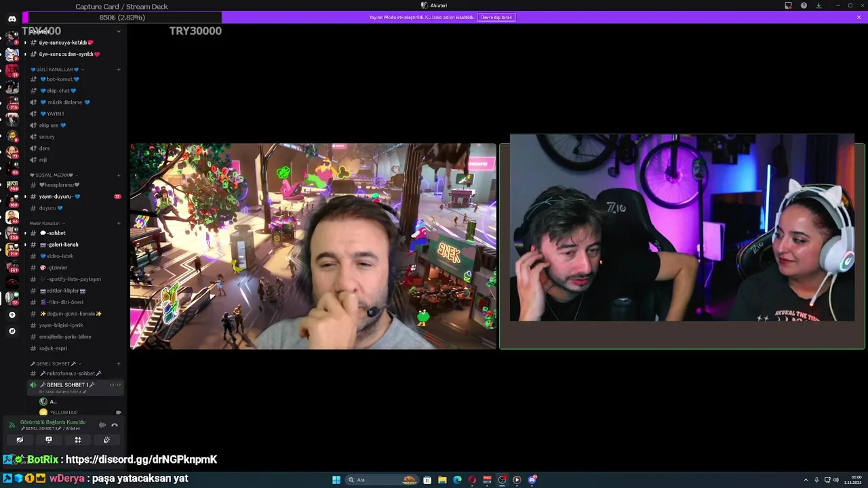Turn on camera in voice panel
The width and height of the screenshot is (868, 488).
(20, 440)
